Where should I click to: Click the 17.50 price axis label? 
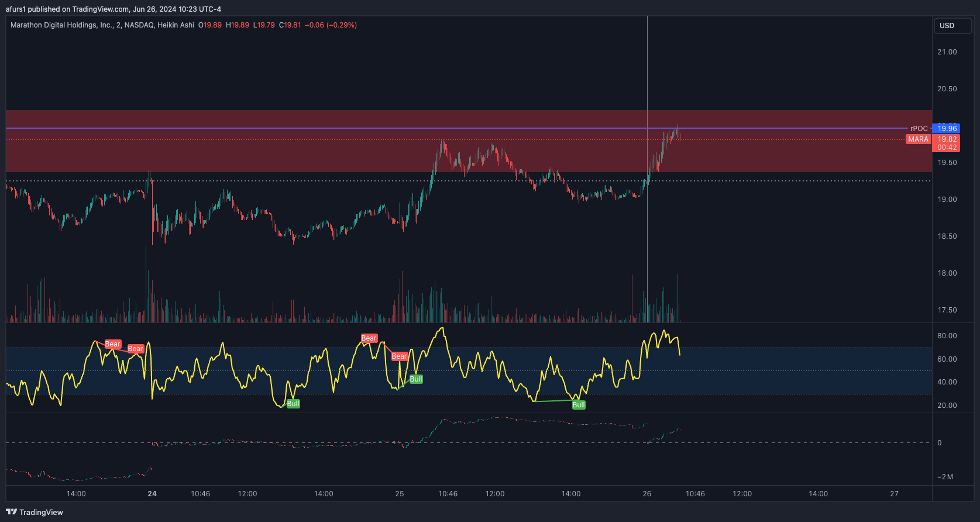(x=947, y=310)
